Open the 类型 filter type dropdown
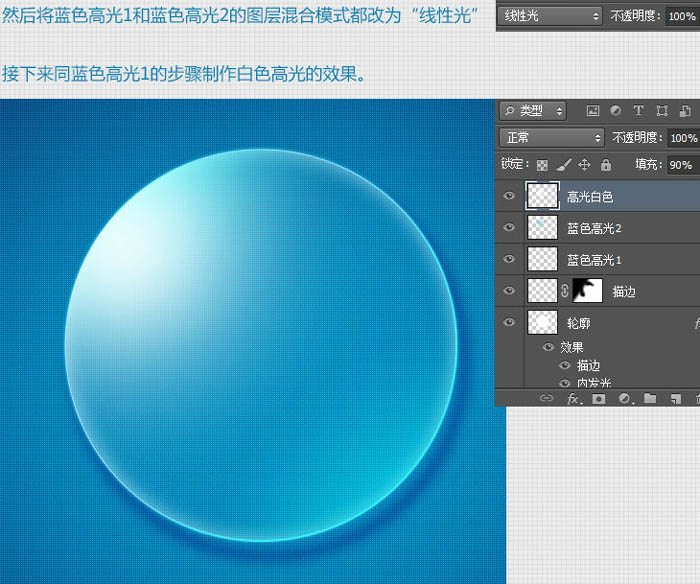Image resolution: width=700 pixels, height=584 pixels. pyautogui.click(x=533, y=111)
